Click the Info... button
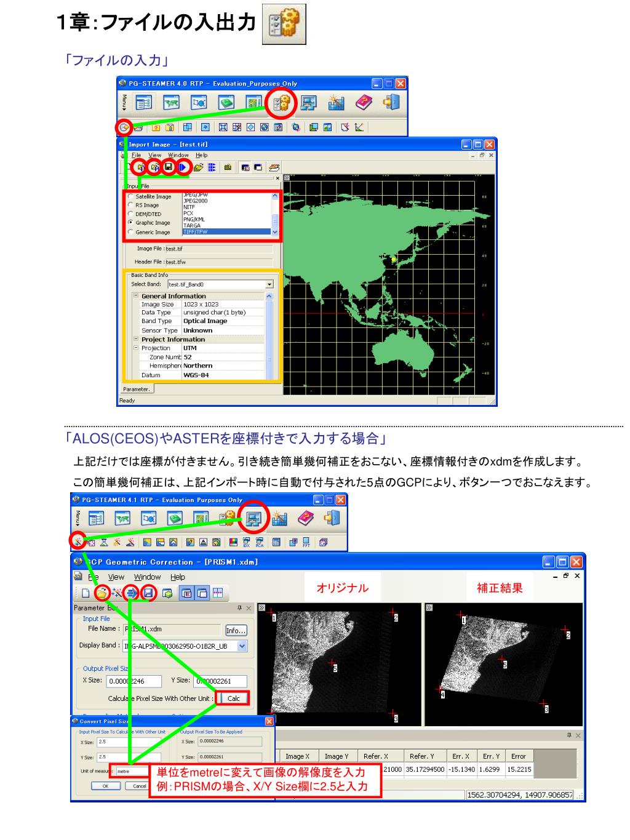Screen dimensions: 630x840 coord(236,631)
